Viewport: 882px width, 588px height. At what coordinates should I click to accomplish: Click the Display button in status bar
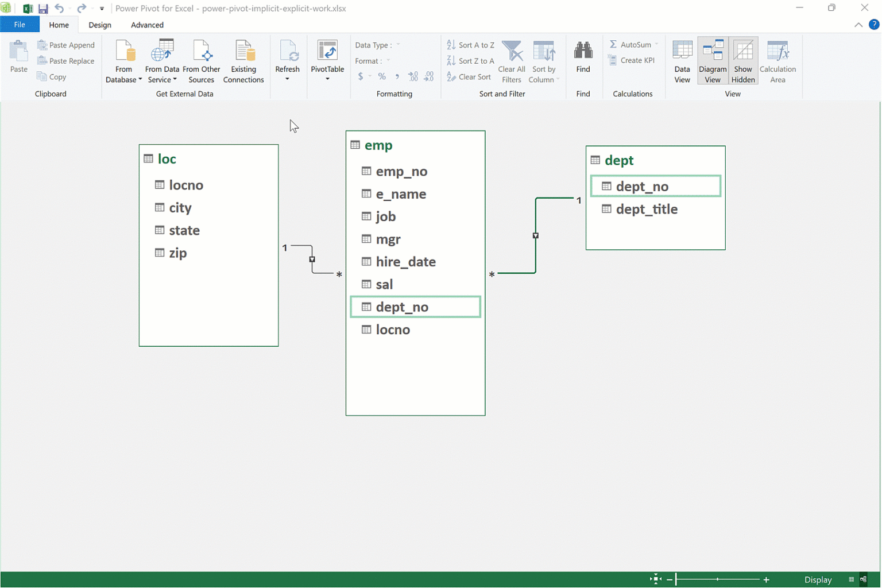[818, 580]
